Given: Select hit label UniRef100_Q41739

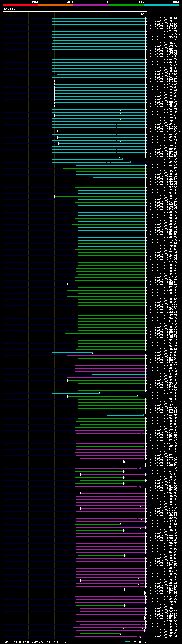Looking at the screenshot, I should pos(163,156).
